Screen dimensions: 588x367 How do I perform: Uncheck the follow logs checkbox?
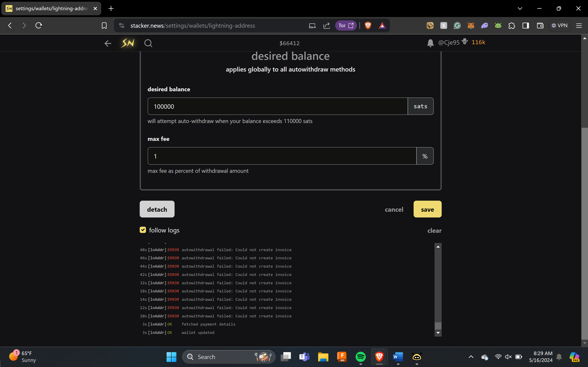[x=143, y=230]
